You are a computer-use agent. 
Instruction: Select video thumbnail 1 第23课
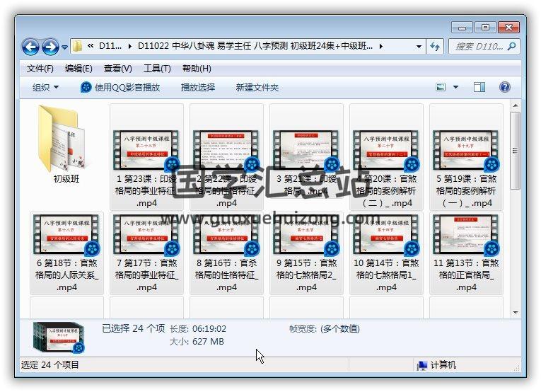tap(146, 151)
